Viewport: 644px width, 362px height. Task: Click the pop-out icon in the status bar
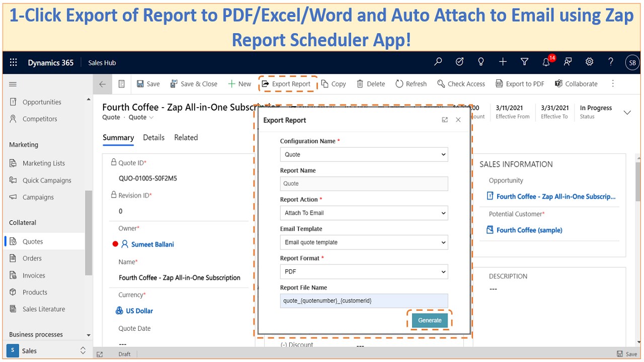click(x=100, y=354)
